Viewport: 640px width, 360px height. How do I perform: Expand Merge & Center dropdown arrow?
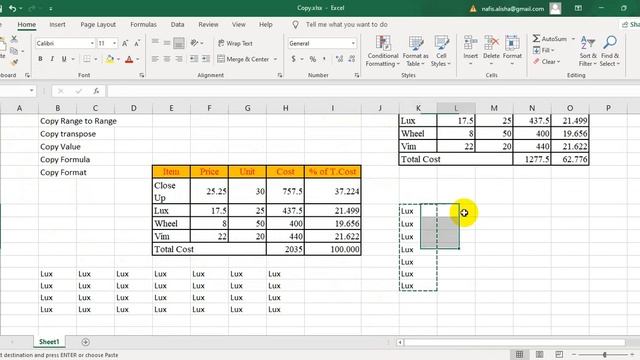tap(276, 59)
